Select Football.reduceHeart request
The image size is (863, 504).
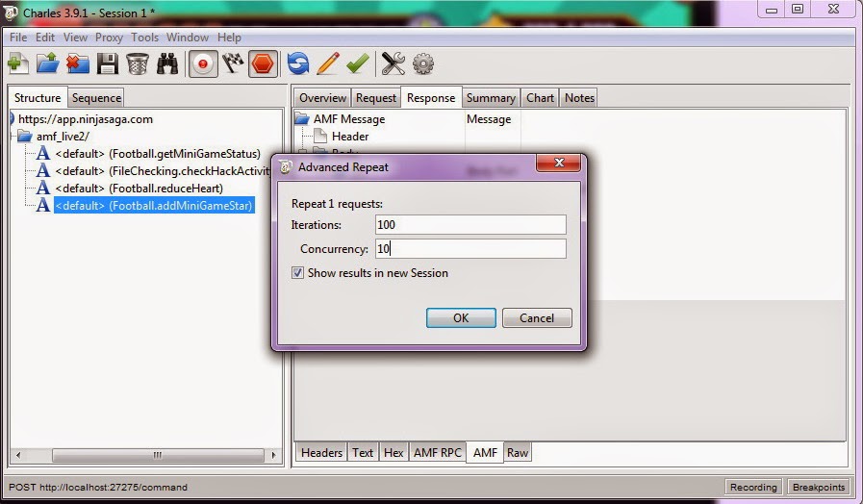139,189
